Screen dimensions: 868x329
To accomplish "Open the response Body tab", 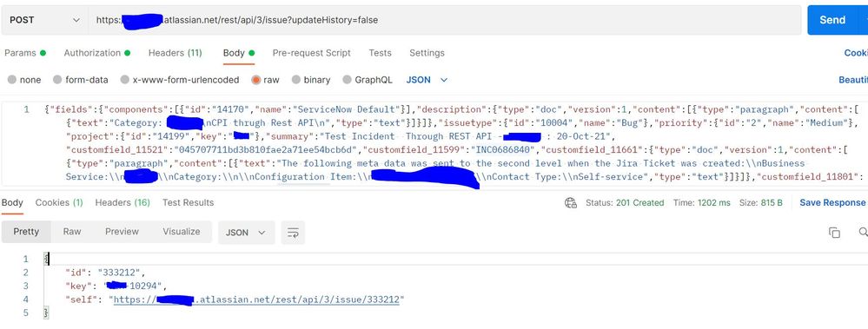I will click(12, 203).
